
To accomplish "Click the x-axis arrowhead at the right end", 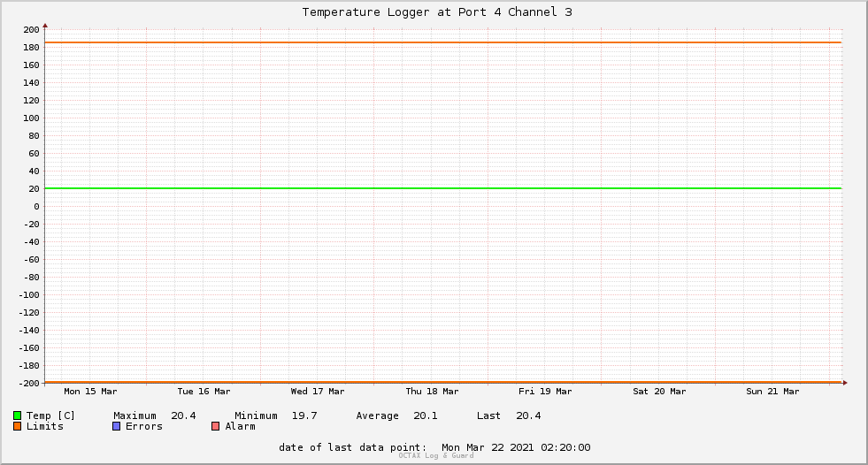I will click(845, 383).
